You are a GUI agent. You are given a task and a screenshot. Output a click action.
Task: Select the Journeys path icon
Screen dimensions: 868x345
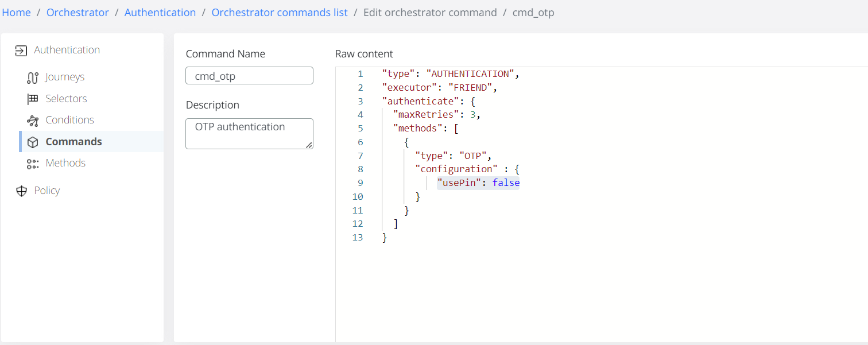pos(34,76)
